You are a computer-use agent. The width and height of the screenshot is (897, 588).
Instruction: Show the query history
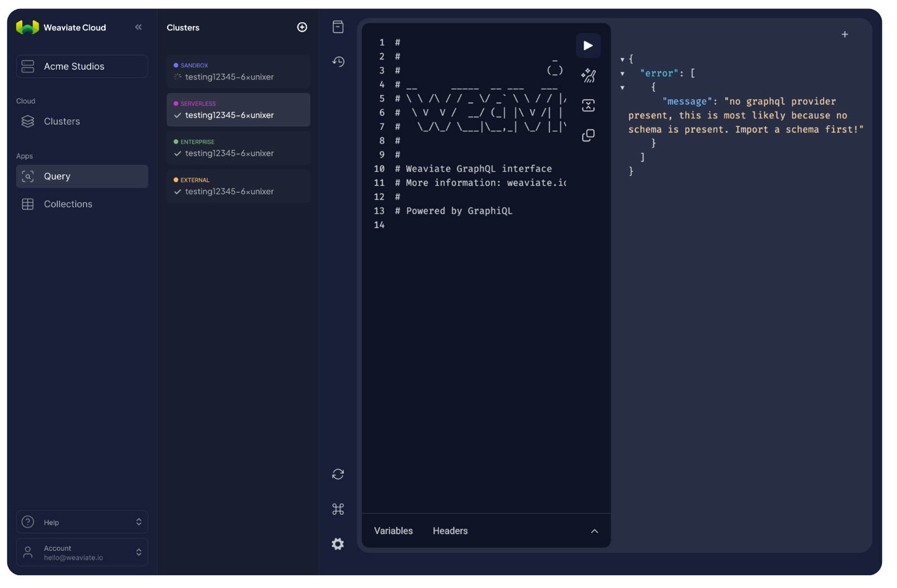(x=338, y=62)
